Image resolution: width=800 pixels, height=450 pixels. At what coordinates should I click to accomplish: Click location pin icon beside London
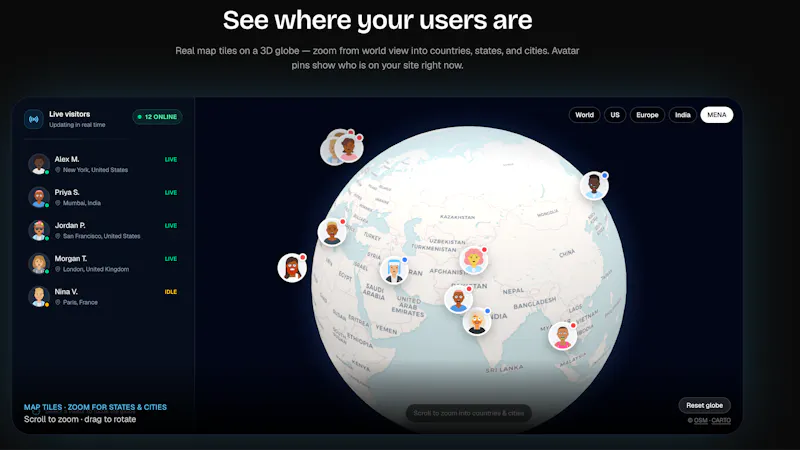[58, 269]
